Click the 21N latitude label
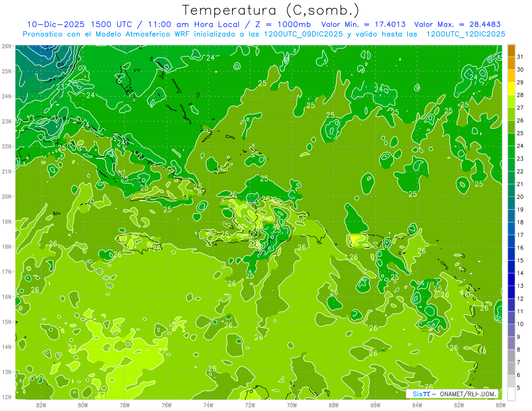 [x=6, y=171]
